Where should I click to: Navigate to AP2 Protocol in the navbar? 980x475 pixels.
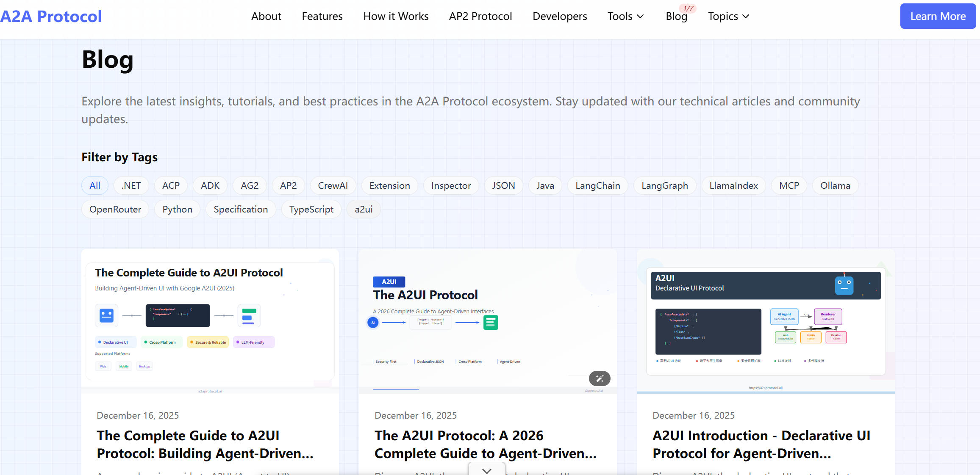[480, 16]
